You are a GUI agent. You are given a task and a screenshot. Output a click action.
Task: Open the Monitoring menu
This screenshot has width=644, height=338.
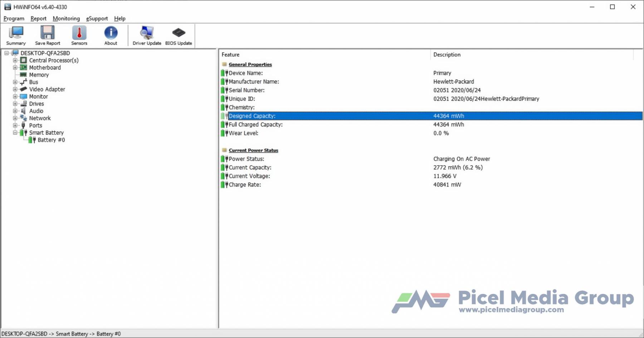[66, 19]
